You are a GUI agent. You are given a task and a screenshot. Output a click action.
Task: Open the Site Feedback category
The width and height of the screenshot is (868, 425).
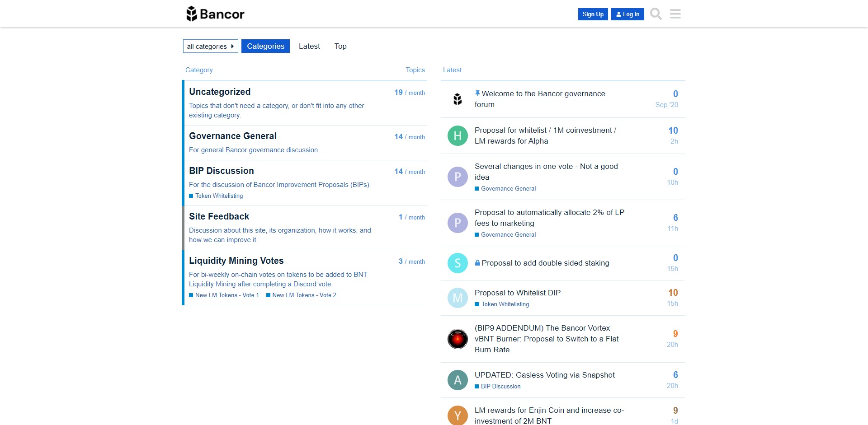click(x=219, y=216)
